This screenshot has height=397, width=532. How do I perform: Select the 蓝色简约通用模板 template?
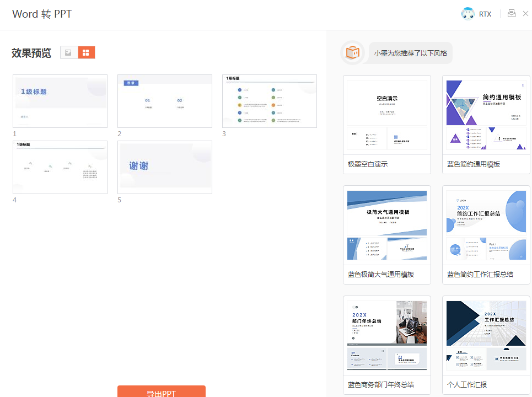point(486,115)
